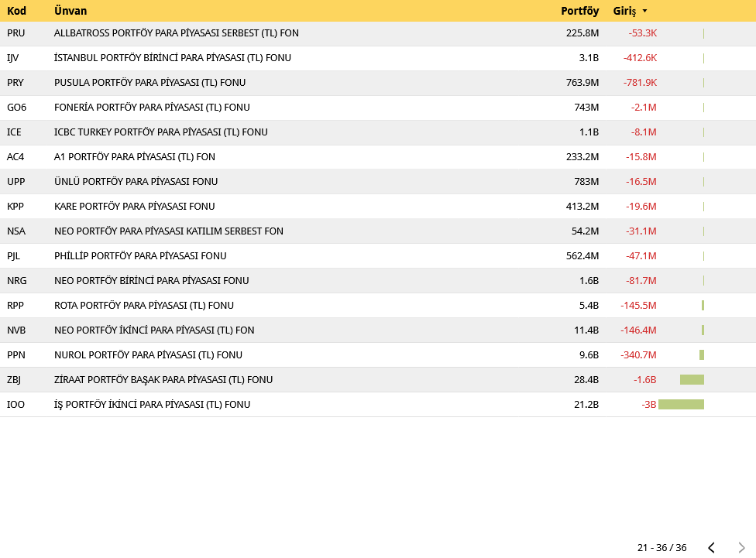Open A1 PORTFÖY PARA PİYASASI fund

pyautogui.click(x=135, y=156)
